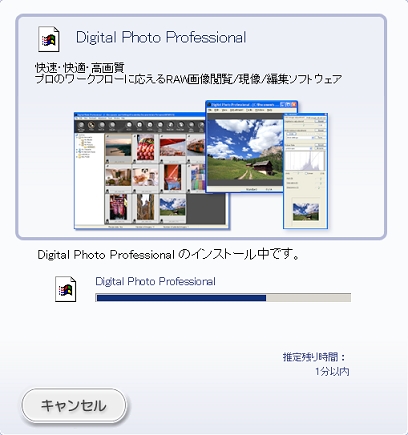Click the のインストール中です status message
This screenshot has height=435, width=408.
pyautogui.click(x=168, y=255)
